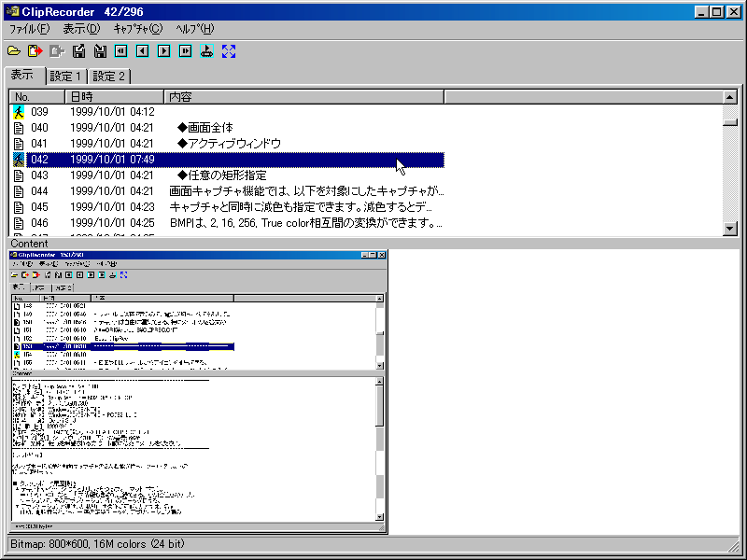Switch to the 設定 1 tab
The width and height of the screenshot is (747, 560).
pos(66,77)
